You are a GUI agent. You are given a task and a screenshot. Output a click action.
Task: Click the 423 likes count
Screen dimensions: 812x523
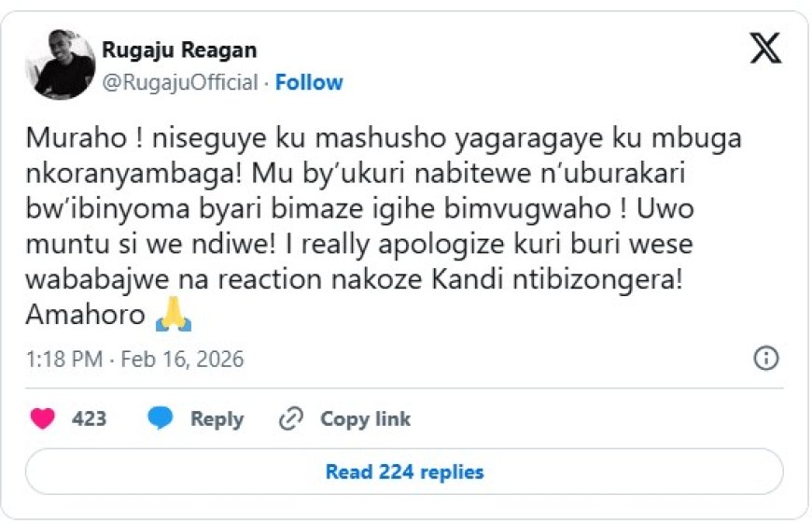90,419
